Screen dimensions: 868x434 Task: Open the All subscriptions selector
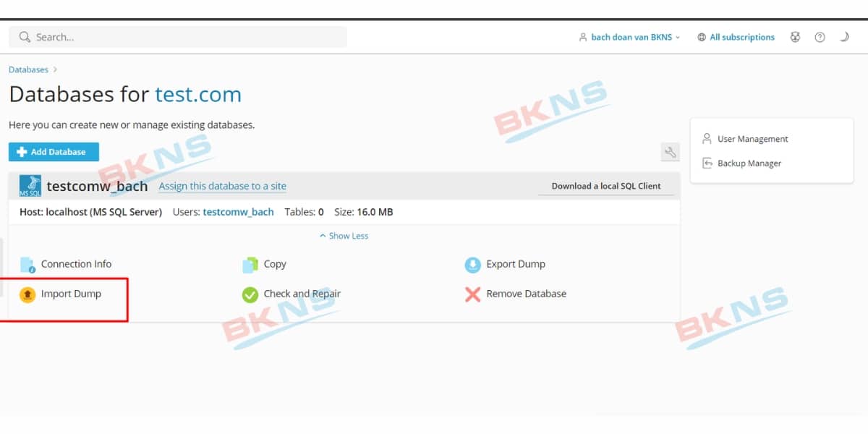point(736,38)
